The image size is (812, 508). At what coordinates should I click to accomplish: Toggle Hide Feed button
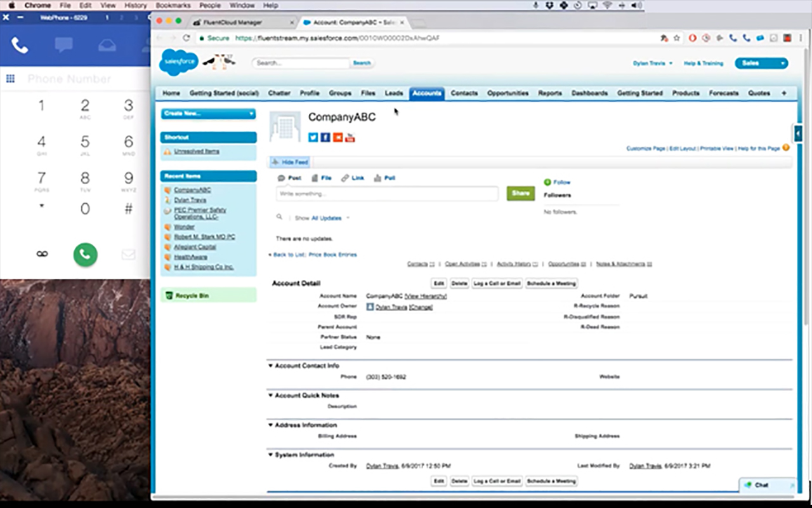290,162
